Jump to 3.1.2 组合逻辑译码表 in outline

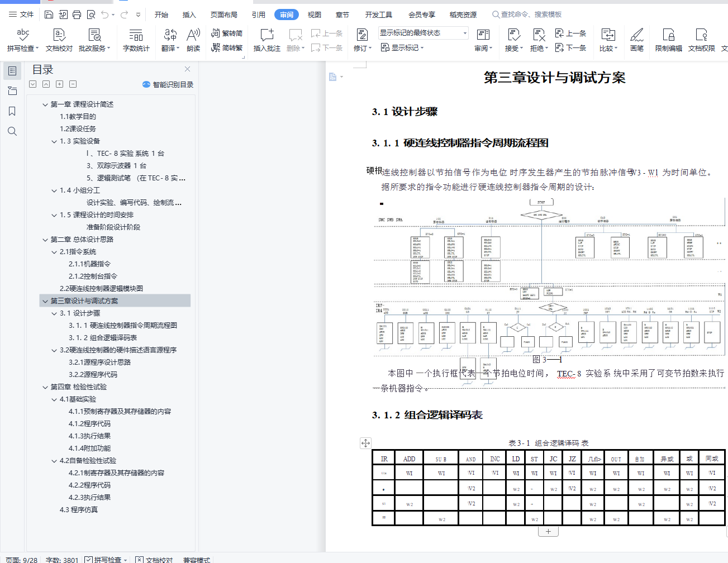coord(103,338)
